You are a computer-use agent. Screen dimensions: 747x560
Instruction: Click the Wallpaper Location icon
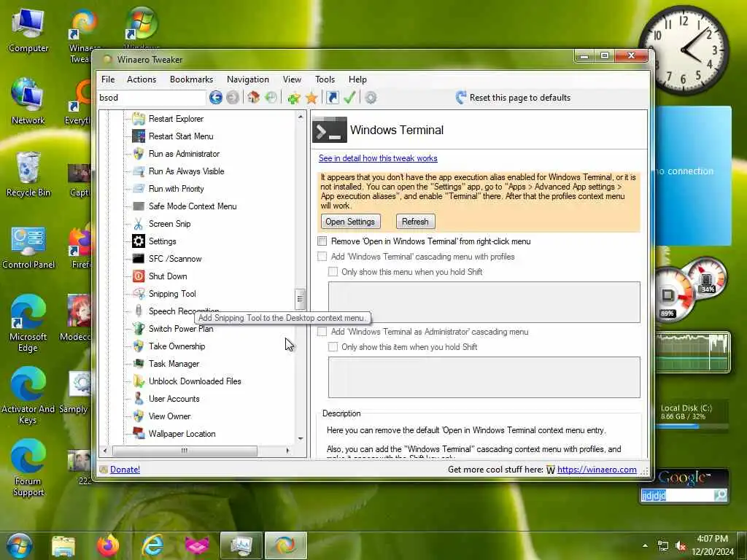139,434
